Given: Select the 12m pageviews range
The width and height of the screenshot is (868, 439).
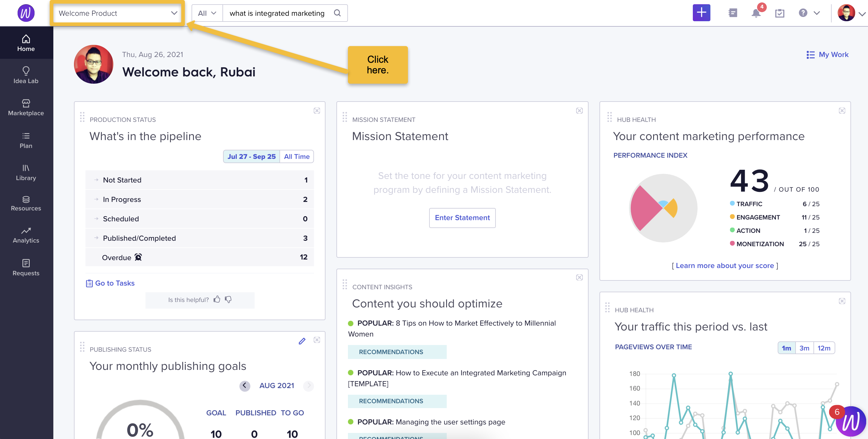Looking at the screenshot, I should [824, 348].
